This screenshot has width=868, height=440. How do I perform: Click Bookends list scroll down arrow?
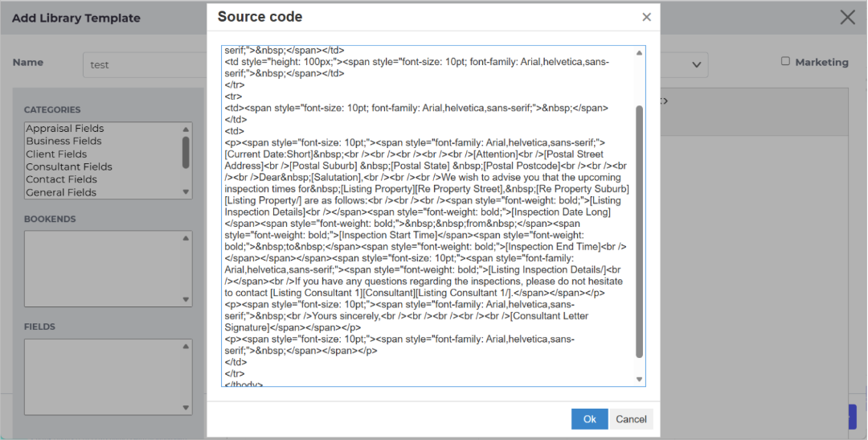click(186, 300)
